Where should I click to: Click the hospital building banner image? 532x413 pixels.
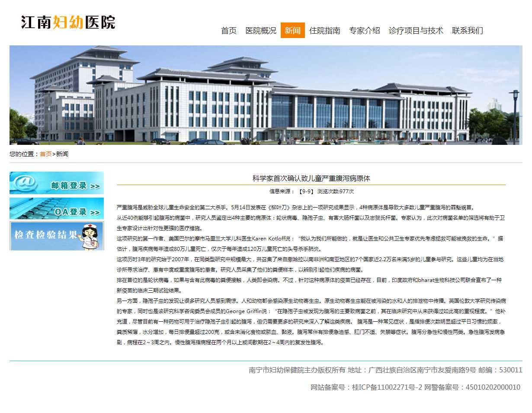tap(266, 95)
